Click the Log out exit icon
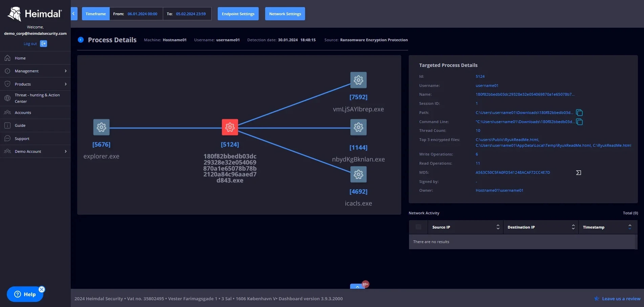The height and width of the screenshot is (307, 644). (43, 44)
